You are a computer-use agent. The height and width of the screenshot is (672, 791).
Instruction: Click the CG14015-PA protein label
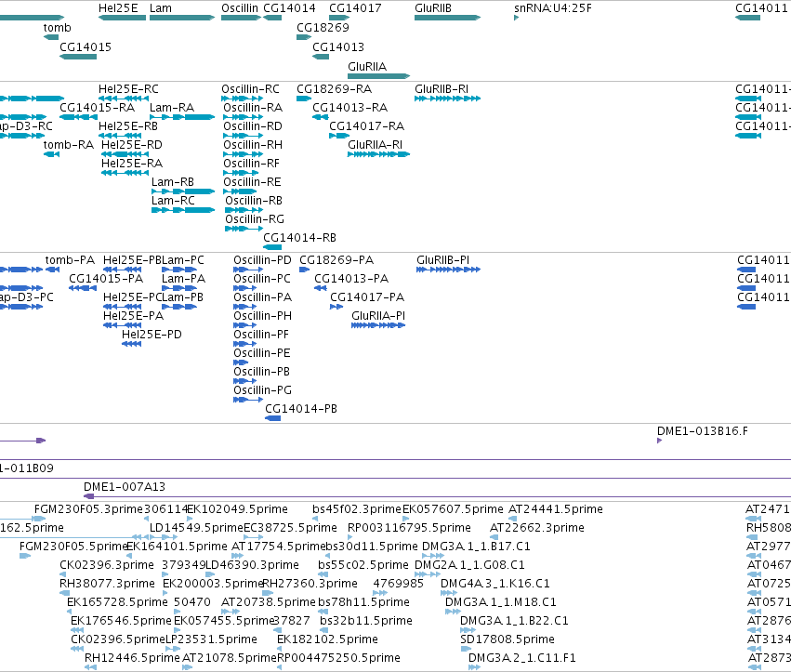106,279
